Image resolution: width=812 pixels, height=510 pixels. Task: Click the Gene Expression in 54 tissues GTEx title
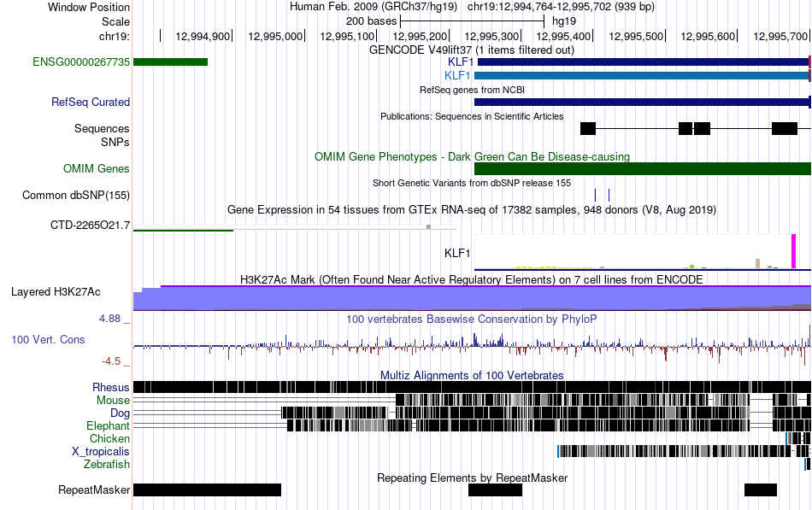coord(472,209)
